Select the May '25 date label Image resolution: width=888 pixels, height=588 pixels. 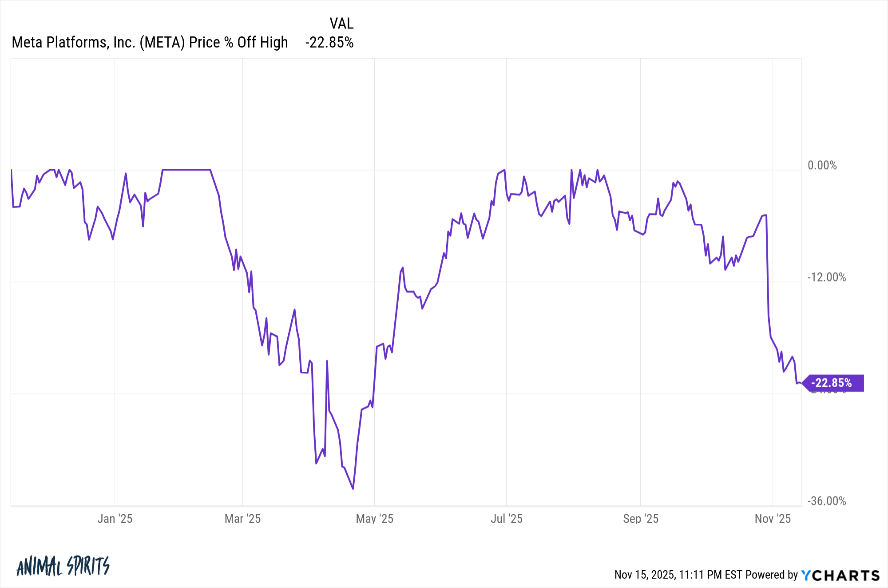coord(374,519)
